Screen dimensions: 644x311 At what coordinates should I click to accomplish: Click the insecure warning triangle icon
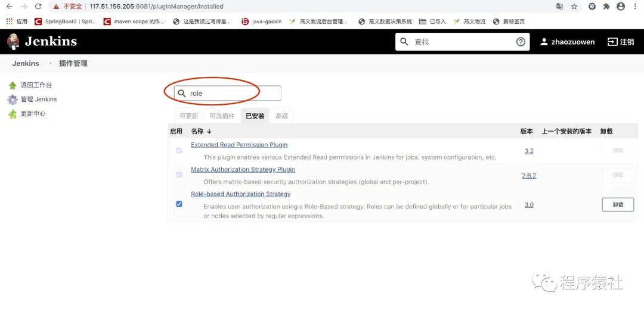pyautogui.click(x=56, y=7)
